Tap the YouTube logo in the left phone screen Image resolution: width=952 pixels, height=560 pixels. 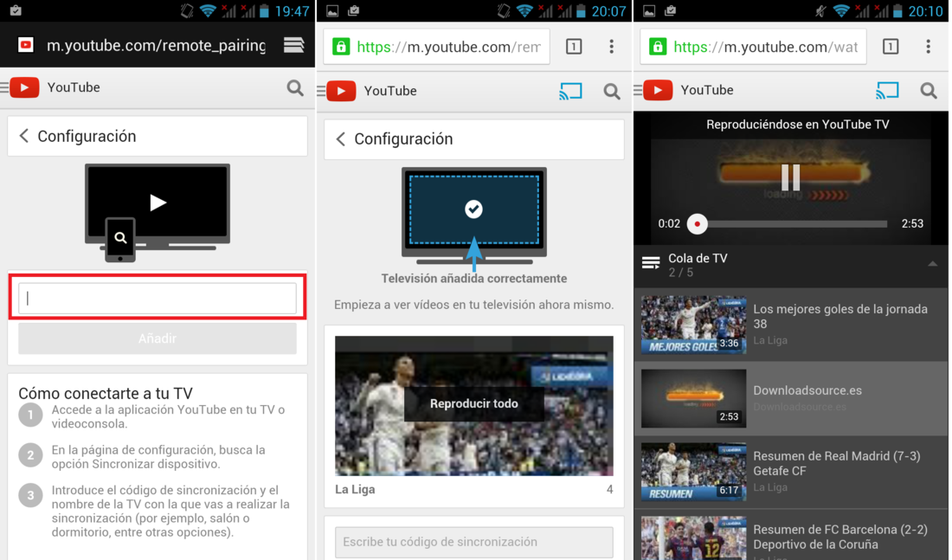[24, 87]
